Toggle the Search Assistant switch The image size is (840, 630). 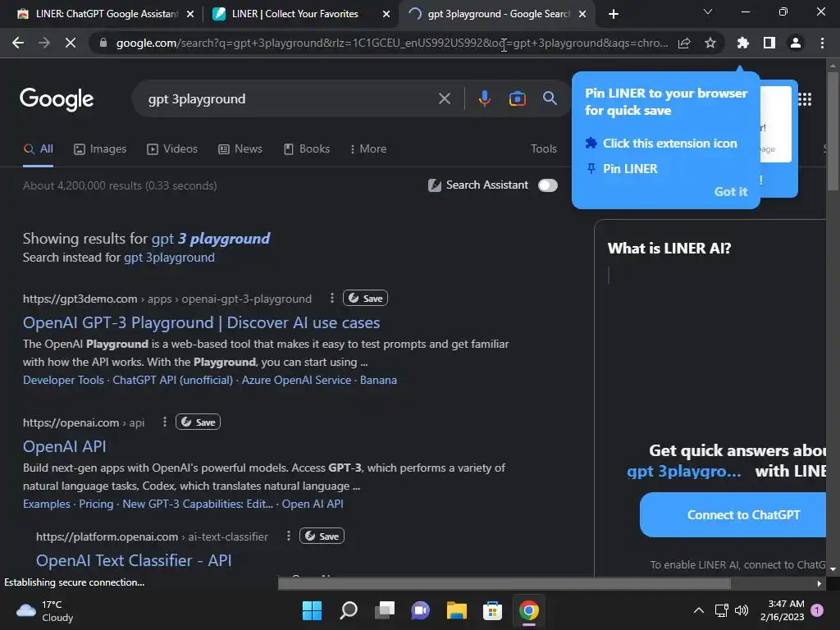click(547, 185)
